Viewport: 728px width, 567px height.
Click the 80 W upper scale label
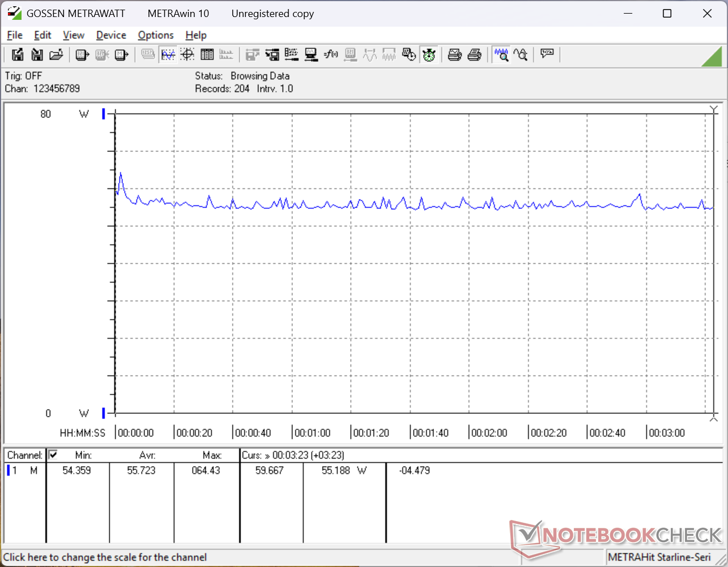point(46,114)
